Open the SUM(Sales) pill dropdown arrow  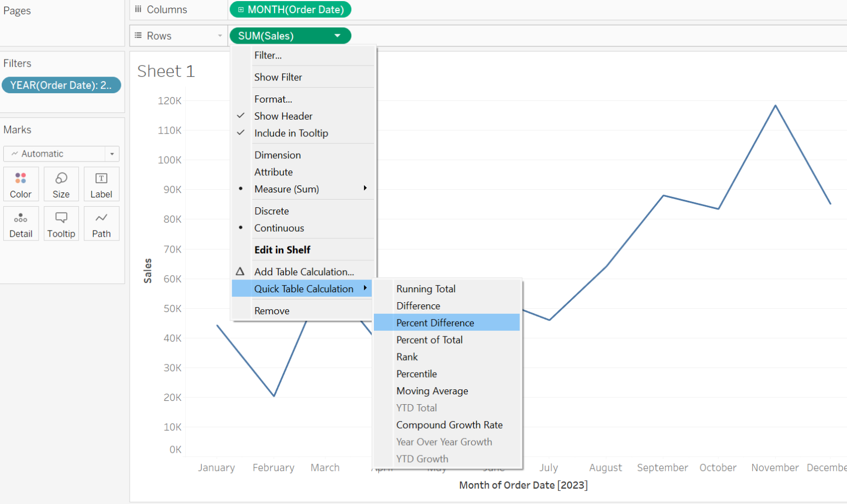pos(337,35)
